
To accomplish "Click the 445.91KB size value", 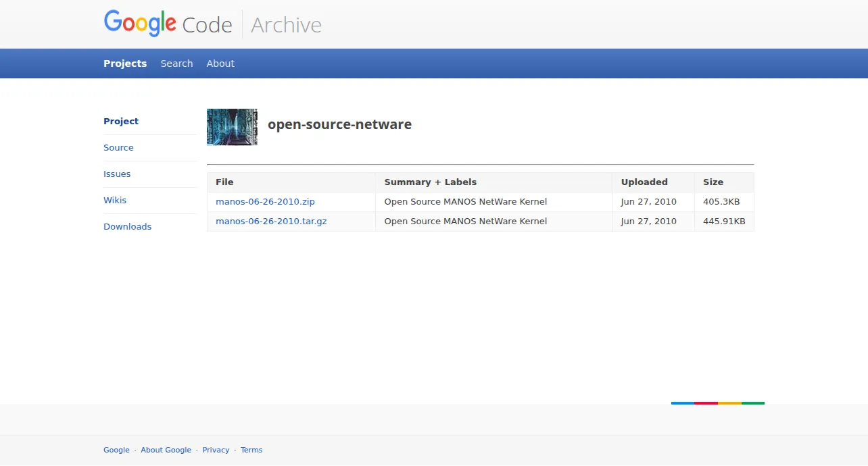I will coord(724,222).
